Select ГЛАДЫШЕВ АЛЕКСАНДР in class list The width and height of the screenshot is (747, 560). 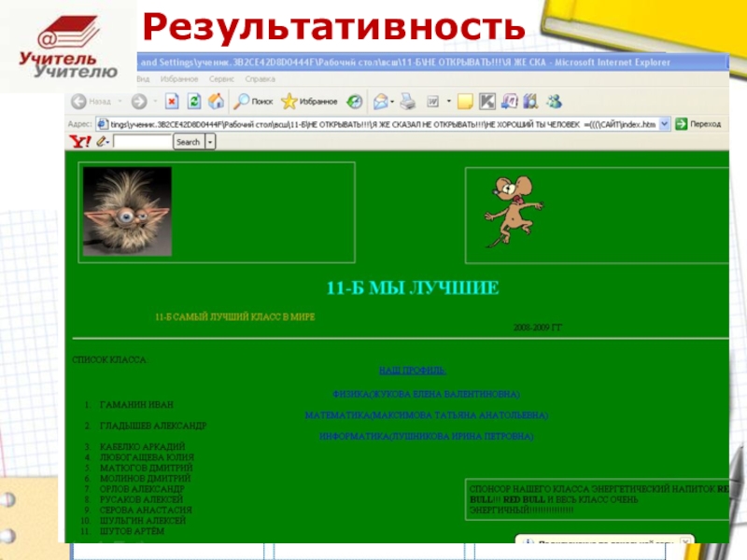[x=153, y=426]
